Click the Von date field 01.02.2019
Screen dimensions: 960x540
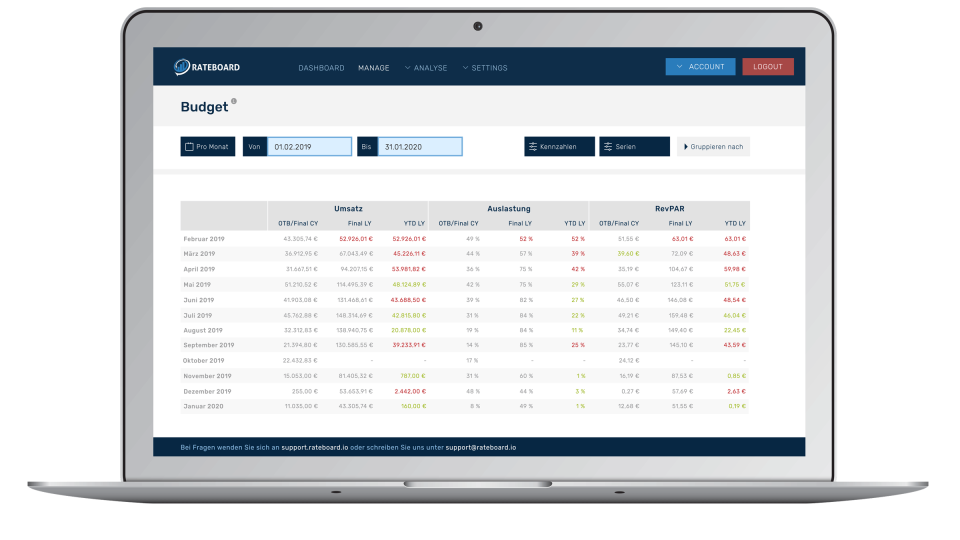[x=309, y=147]
